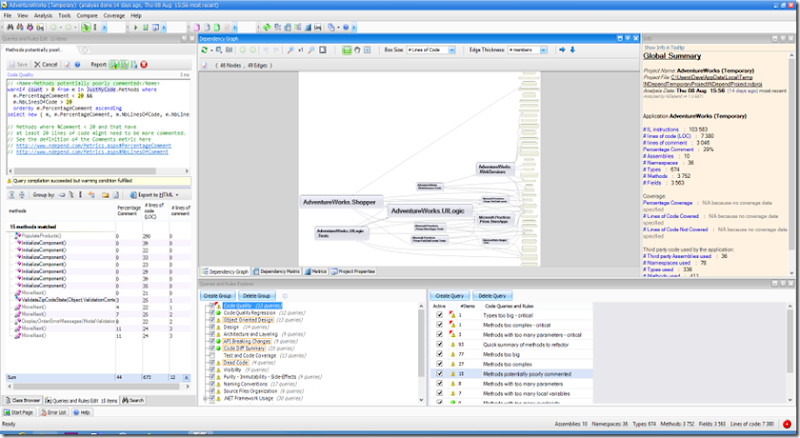This screenshot has height=438, width=800.
Task: Click the Save query button
Action: pyautogui.click(x=20, y=62)
